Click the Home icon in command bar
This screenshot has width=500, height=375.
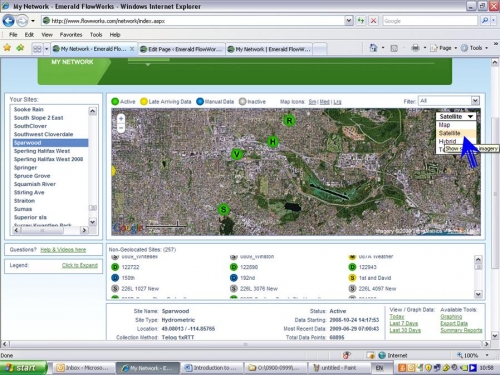373,48
